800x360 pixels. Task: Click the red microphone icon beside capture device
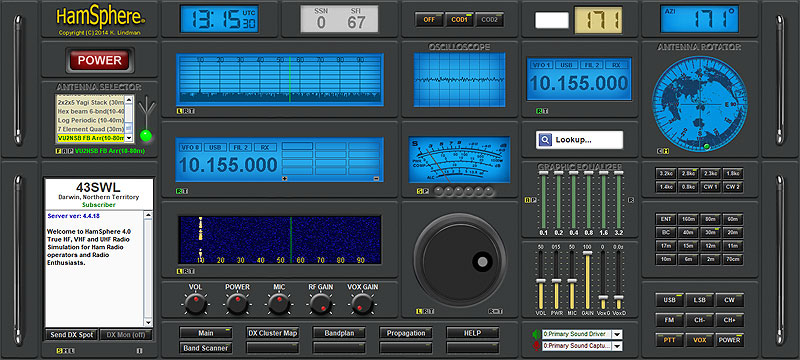tap(536, 346)
